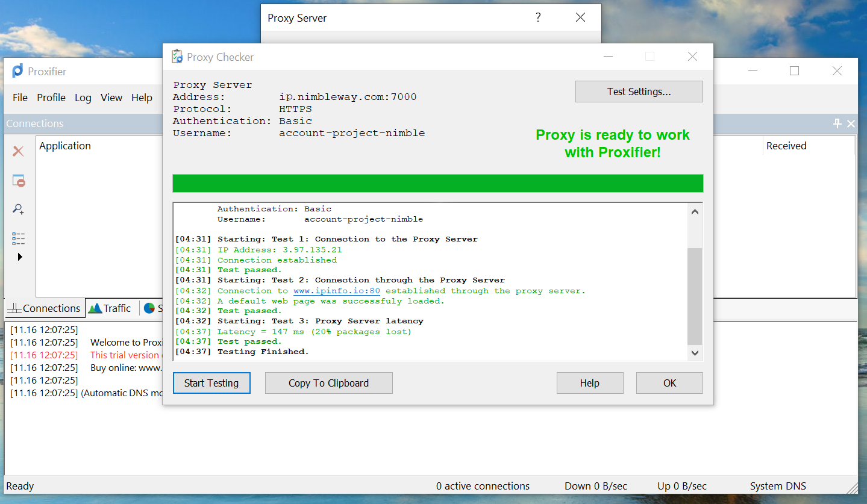Open the Profile menu
Viewport: 867px width, 504px height.
51,98
